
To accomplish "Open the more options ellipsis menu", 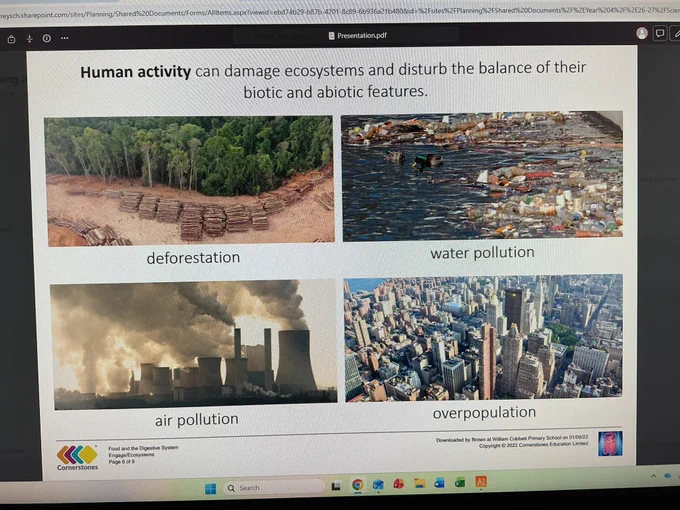I will point(65,38).
